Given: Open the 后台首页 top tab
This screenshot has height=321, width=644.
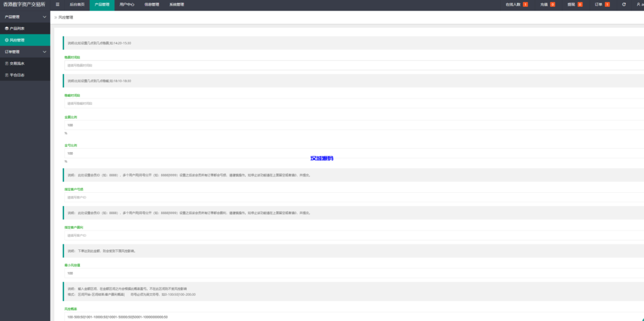Looking at the screenshot, I should (76, 4).
